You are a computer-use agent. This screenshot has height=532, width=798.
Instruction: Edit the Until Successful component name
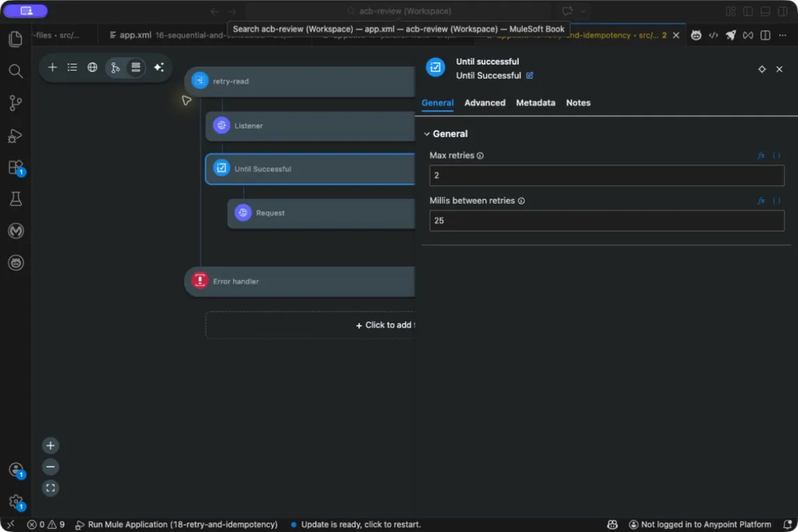(x=530, y=76)
